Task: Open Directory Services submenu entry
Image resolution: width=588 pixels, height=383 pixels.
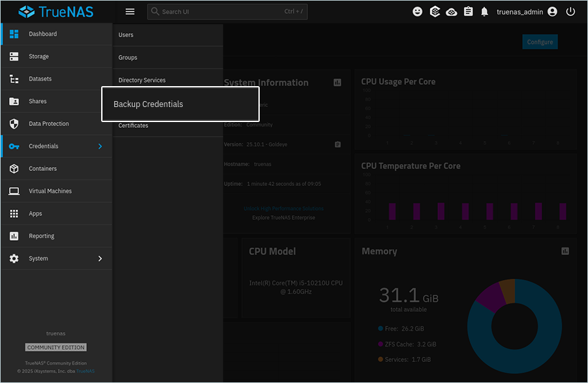Action: tap(168, 79)
